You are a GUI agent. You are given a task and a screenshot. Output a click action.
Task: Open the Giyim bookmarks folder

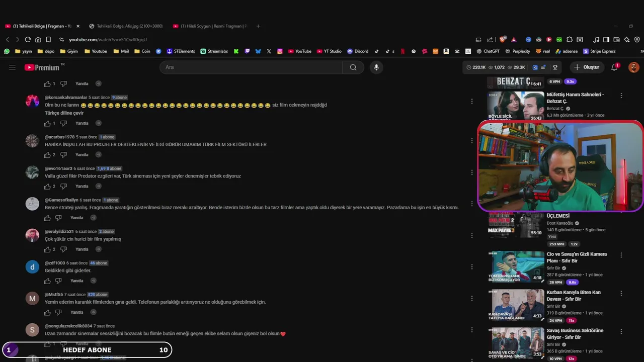[x=68, y=51]
